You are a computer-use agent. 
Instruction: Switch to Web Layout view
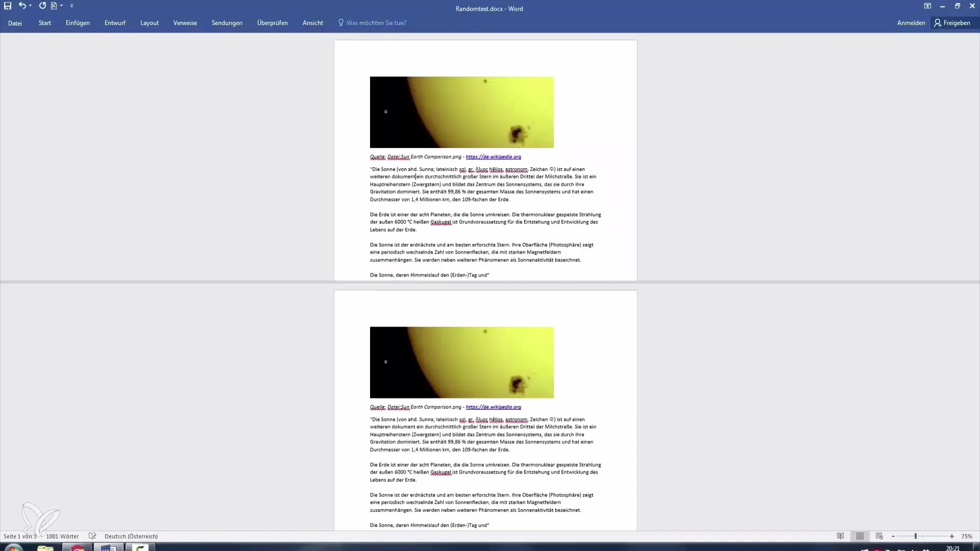point(879,536)
